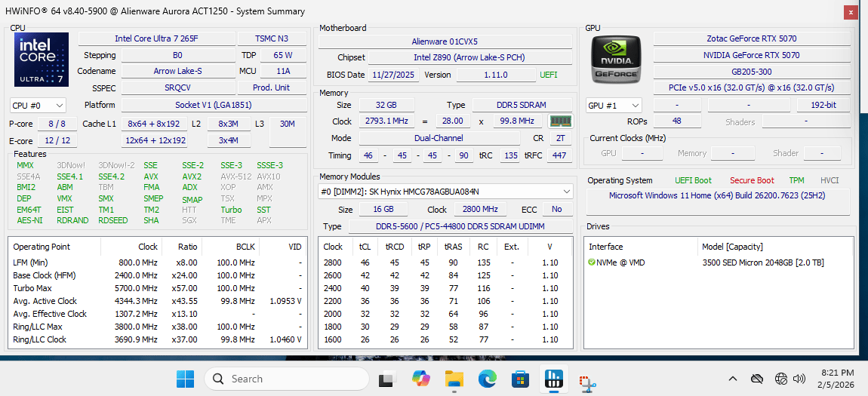Click the memory clock 2793.1 MHz value
Viewport: 868px width, 396px height.
[x=386, y=121]
